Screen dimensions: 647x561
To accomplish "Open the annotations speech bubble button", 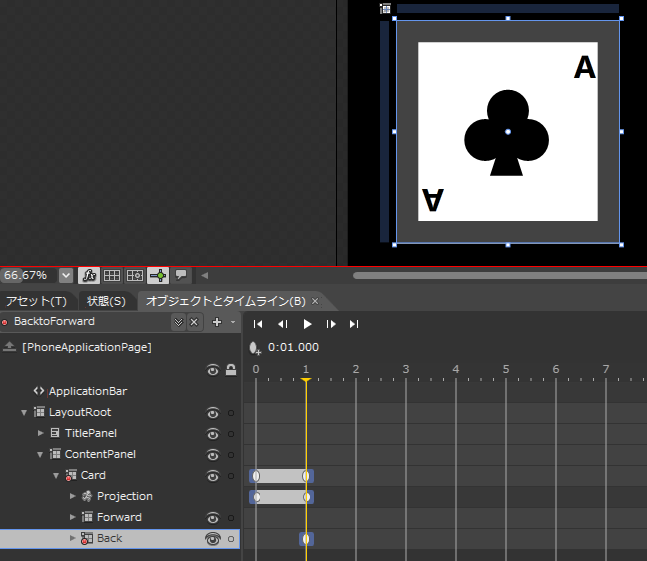I will click(x=181, y=275).
